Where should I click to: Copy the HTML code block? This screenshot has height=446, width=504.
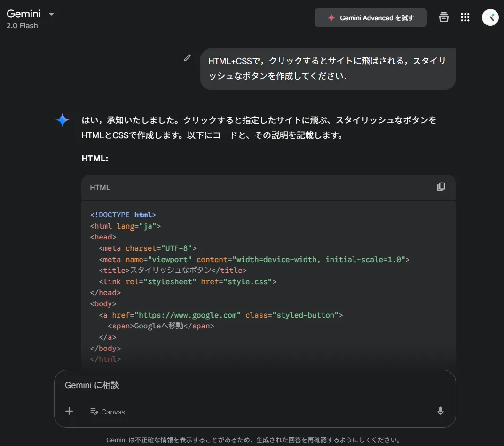coord(441,187)
